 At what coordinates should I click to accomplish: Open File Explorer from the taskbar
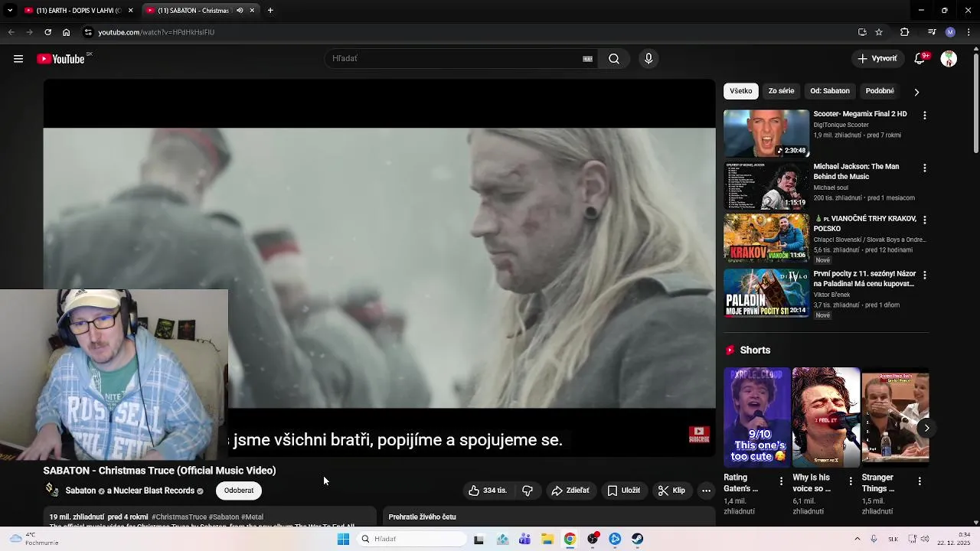[x=547, y=539]
